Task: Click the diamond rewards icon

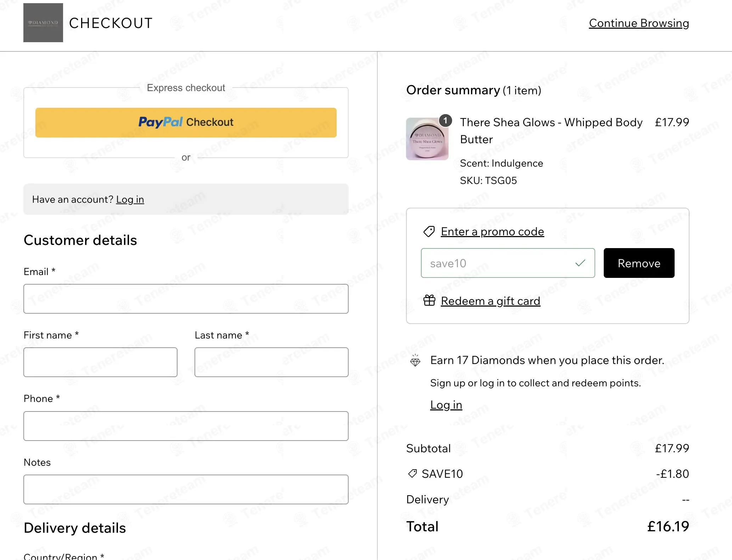Action: coord(415,360)
